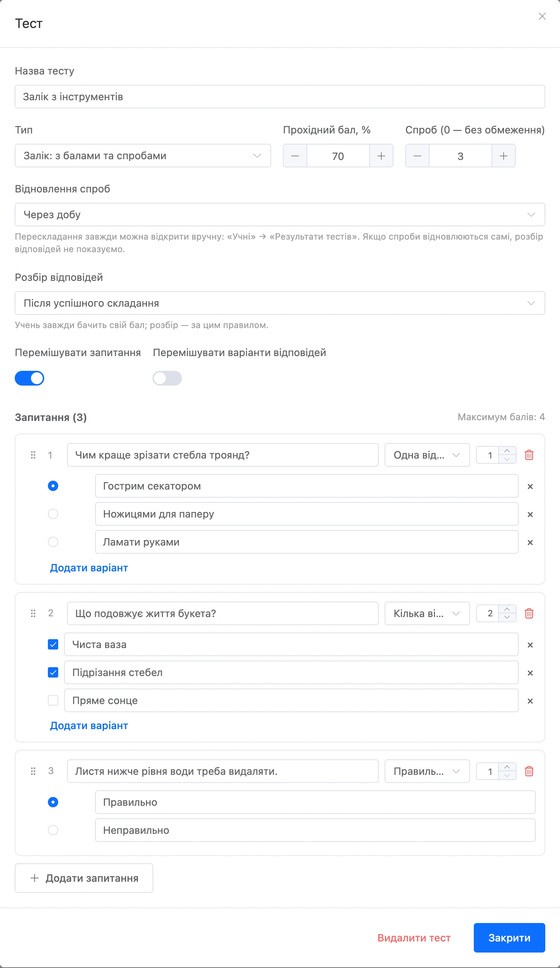
Task: Click 'Видалити тест' button
Action: point(414,938)
